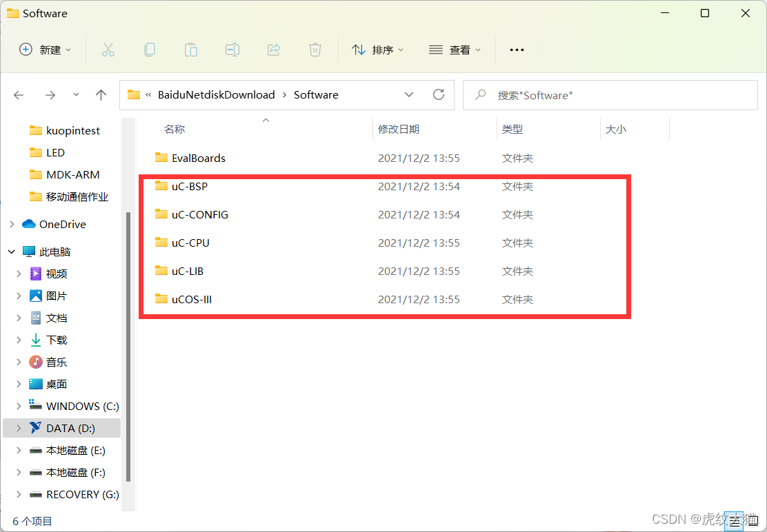Expand the 文档 tree node
Viewport: 767px width, 532px height.
pyautogui.click(x=19, y=318)
